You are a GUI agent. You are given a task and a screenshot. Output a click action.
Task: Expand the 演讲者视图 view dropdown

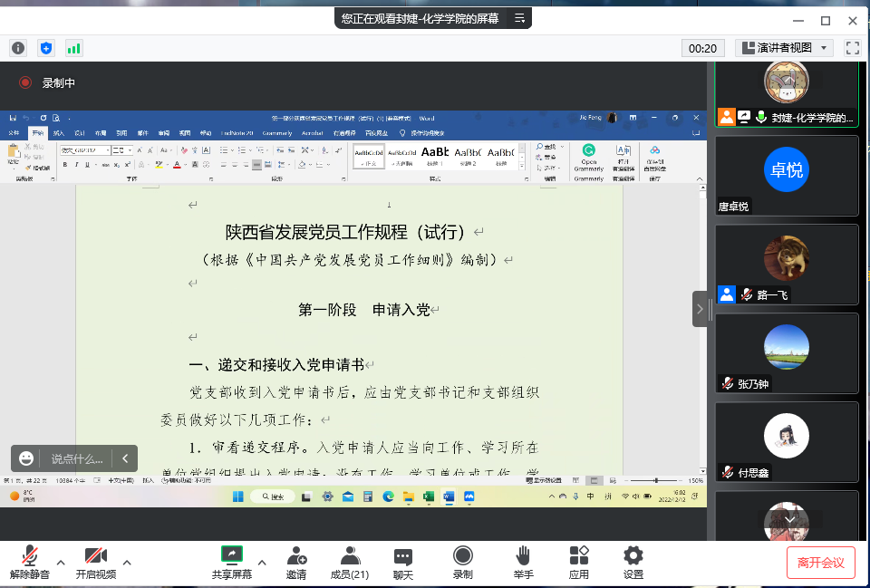(x=785, y=48)
